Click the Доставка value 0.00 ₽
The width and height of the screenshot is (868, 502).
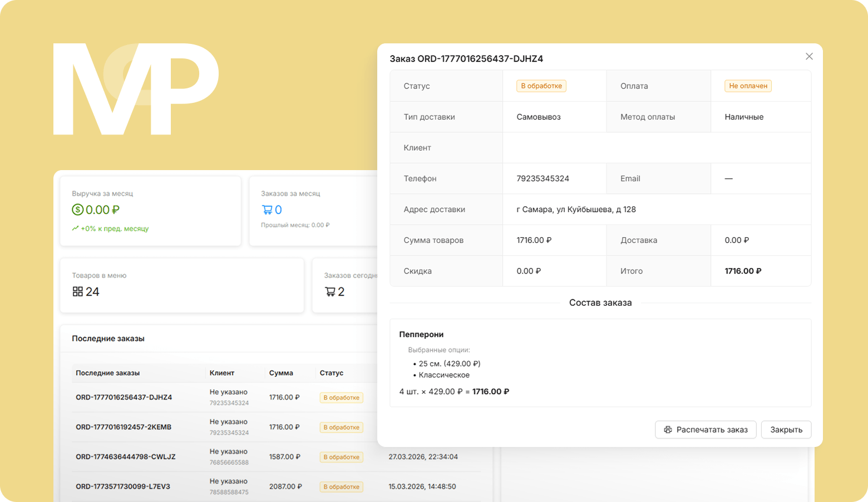tap(737, 240)
